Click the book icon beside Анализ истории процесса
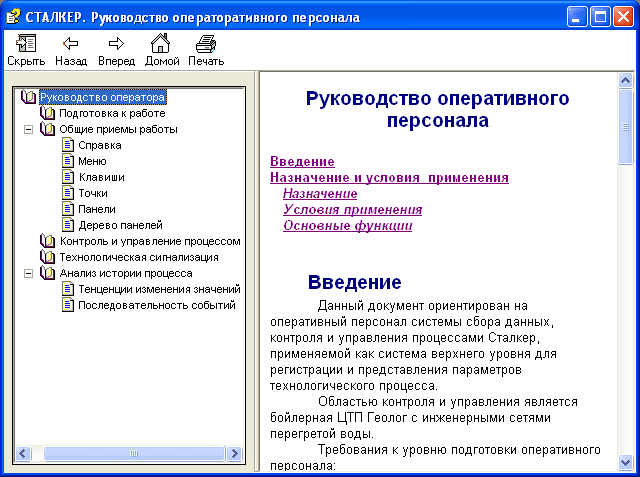The width and height of the screenshot is (640, 477). [47, 273]
